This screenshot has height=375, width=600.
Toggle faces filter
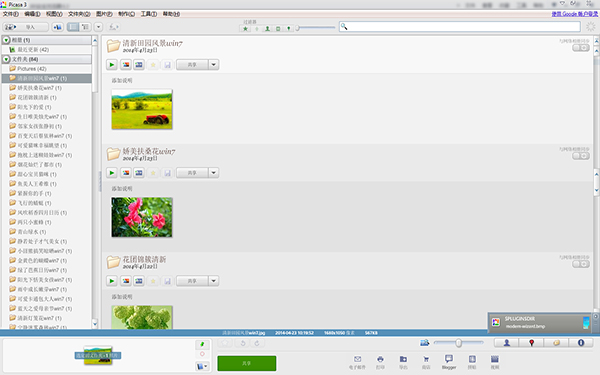pyautogui.click(x=267, y=29)
